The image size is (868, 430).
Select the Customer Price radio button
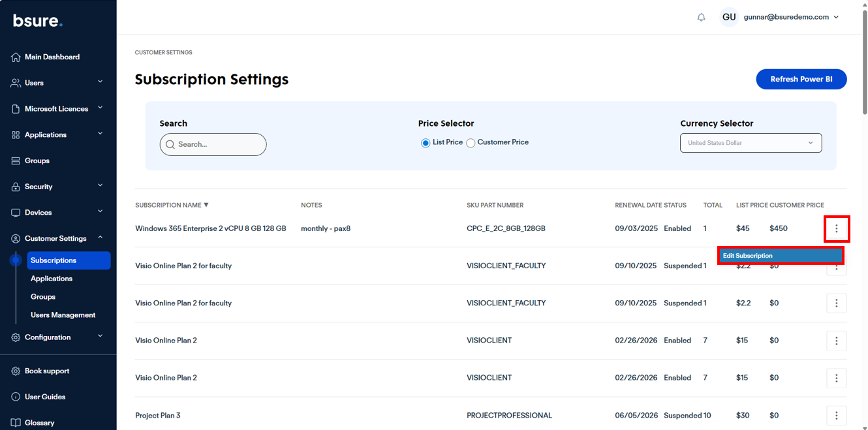[x=471, y=143]
